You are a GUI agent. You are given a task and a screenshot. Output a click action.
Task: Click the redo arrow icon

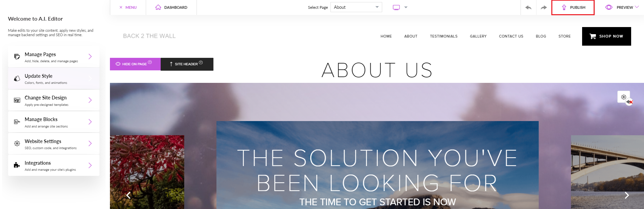tap(544, 7)
